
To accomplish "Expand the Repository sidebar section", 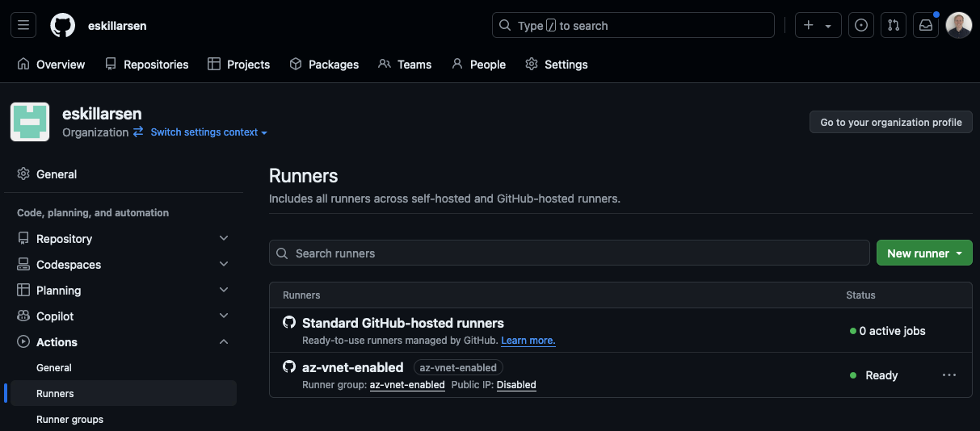I will click(x=124, y=239).
